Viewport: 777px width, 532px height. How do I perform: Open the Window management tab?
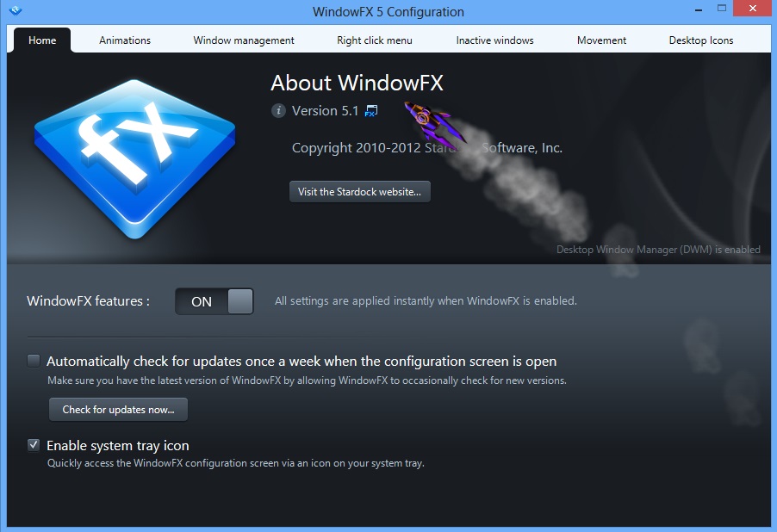pos(243,40)
